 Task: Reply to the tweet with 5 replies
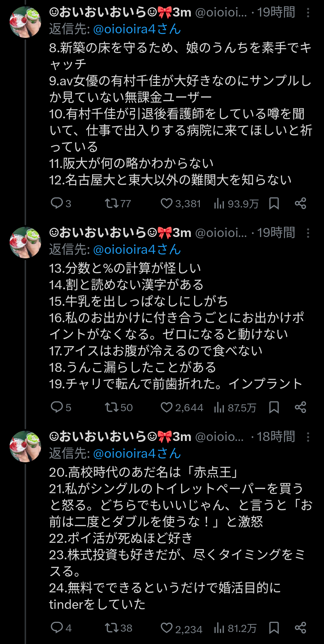(x=57, y=407)
